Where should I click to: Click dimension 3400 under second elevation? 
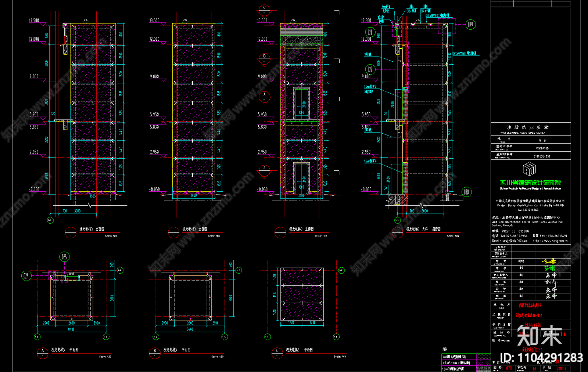(194, 196)
